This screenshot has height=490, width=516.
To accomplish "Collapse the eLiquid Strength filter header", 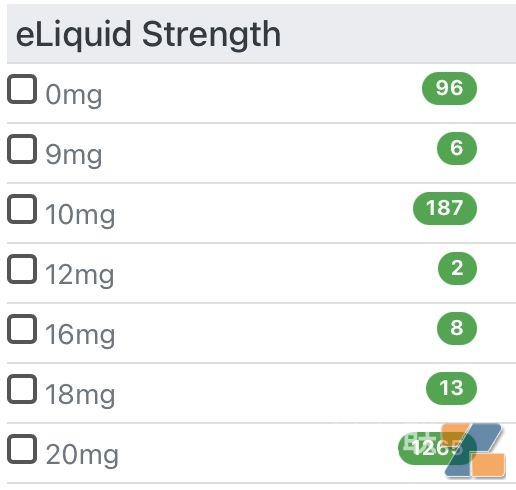I will point(261,34).
